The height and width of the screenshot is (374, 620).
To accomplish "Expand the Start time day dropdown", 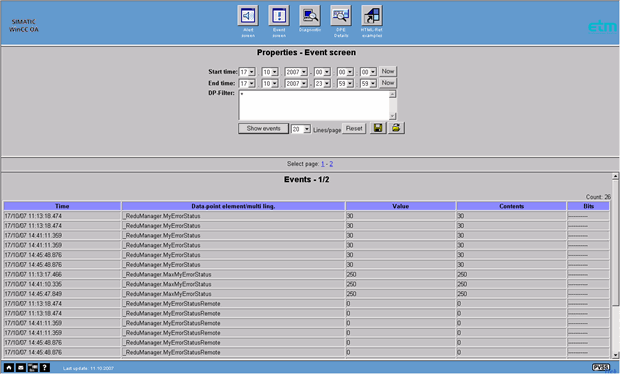I will [247, 72].
